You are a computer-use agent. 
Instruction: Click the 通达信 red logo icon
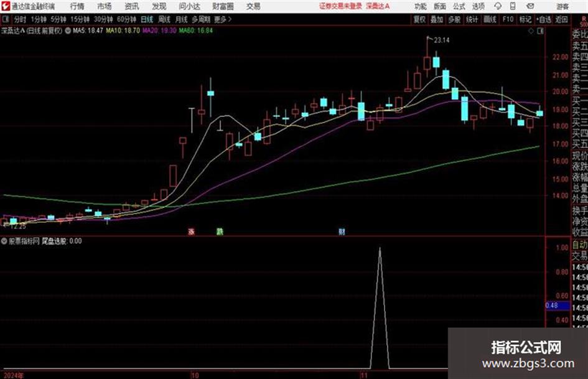pyautogui.click(x=5, y=6)
